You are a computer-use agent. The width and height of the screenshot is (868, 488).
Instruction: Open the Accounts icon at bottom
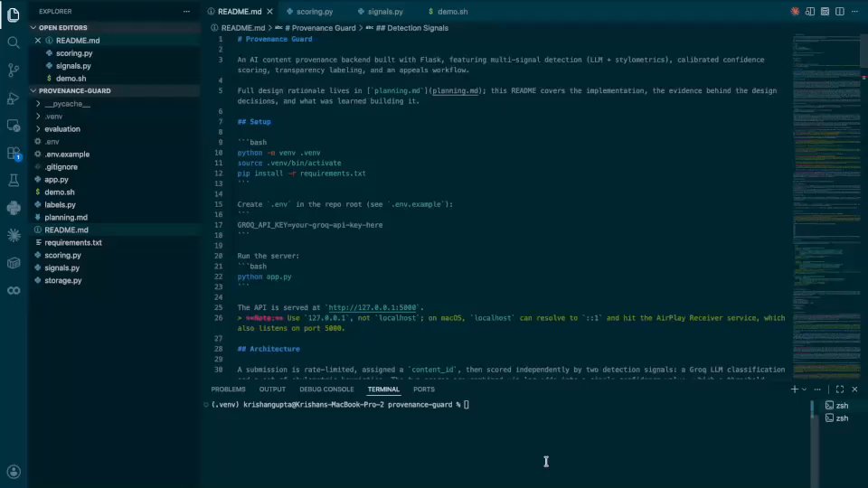14,472
